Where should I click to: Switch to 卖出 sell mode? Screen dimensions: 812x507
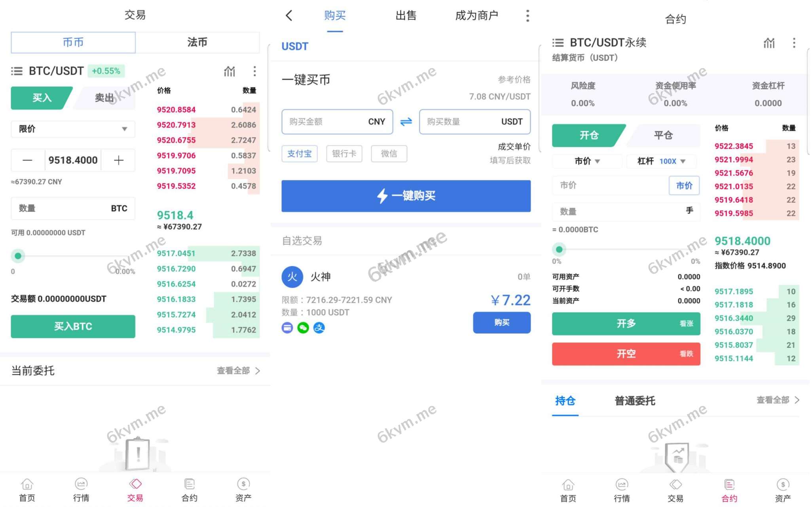(104, 97)
